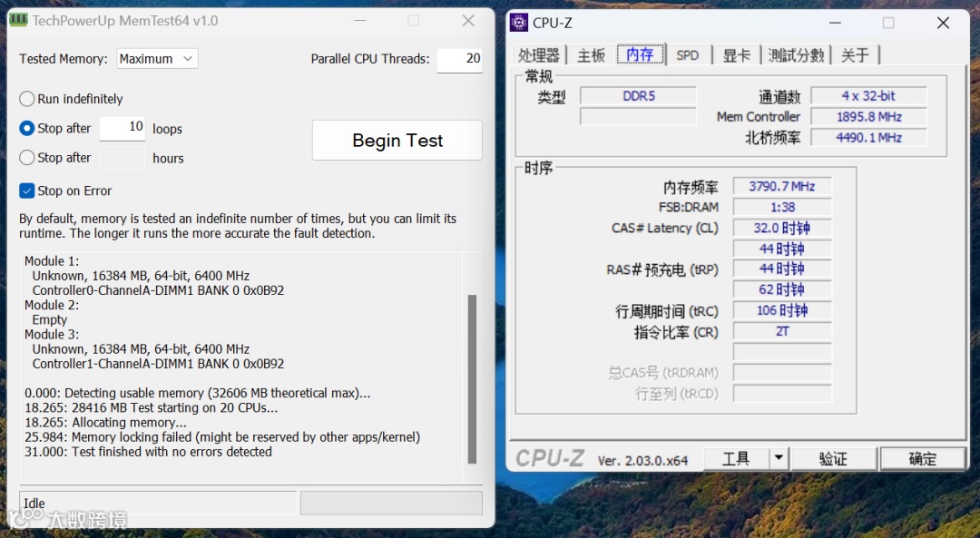980x538 pixels.
Task: Click the loops count input field showing 10
Action: 122,128
